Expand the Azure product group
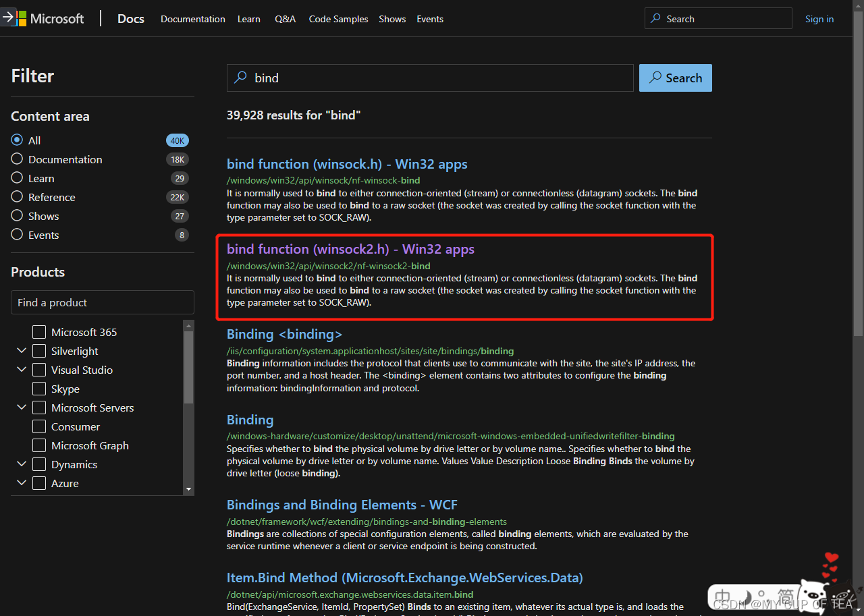864x616 pixels. (x=22, y=483)
